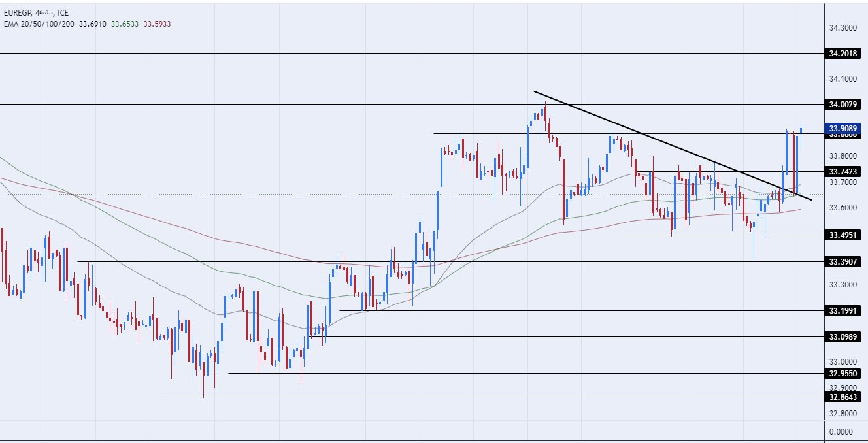The height and width of the screenshot is (443, 868).
Task: Select the 34.2018 horizontal line price label
Action: pyautogui.click(x=843, y=54)
